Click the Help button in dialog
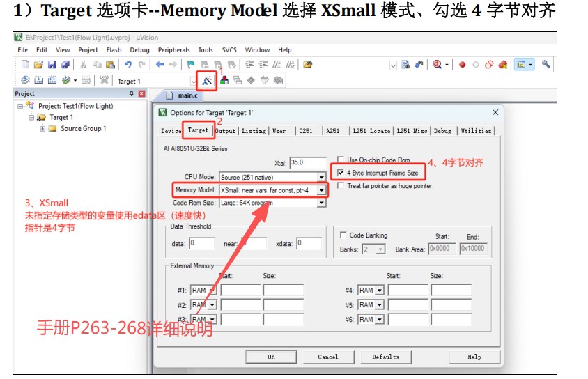Image resolution: width=588 pixels, height=379 pixels. pyautogui.click(x=474, y=357)
